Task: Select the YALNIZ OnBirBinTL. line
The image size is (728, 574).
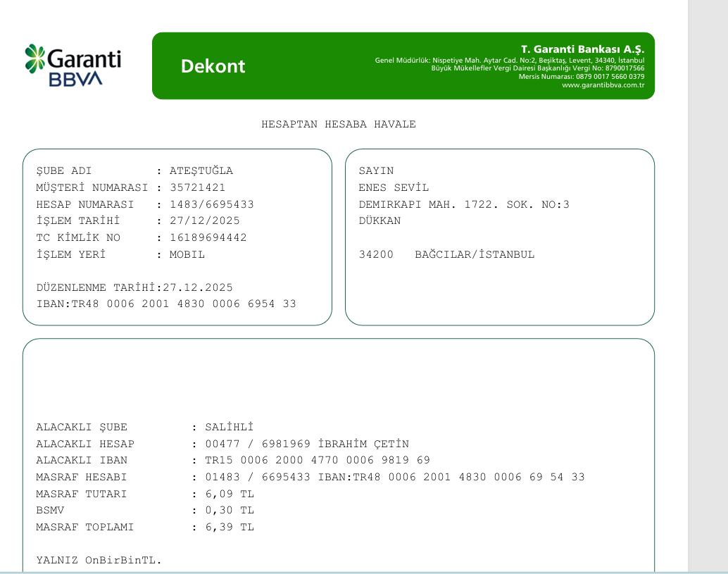Action: pyautogui.click(x=99, y=560)
